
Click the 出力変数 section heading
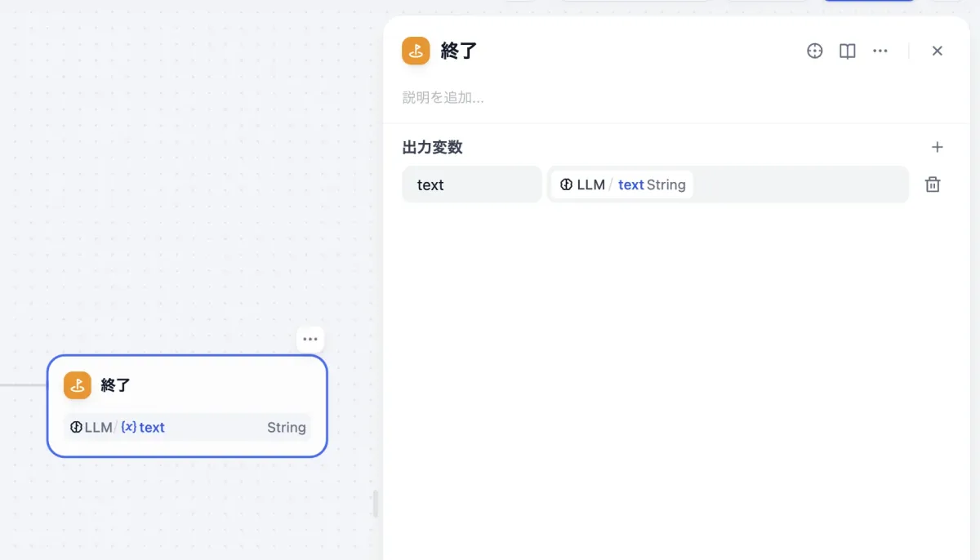tap(432, 148)
